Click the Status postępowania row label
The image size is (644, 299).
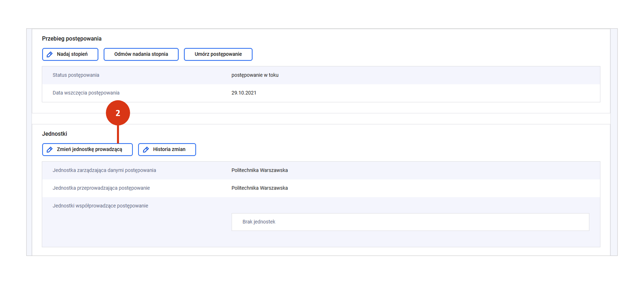click(76, 75)
